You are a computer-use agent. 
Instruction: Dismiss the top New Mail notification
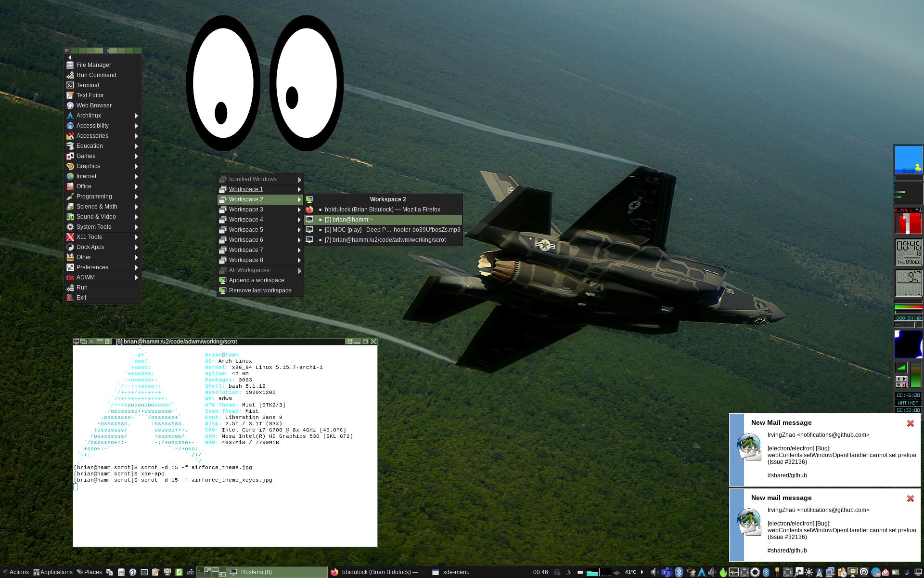pyautogui.click(x=910, y=423)
